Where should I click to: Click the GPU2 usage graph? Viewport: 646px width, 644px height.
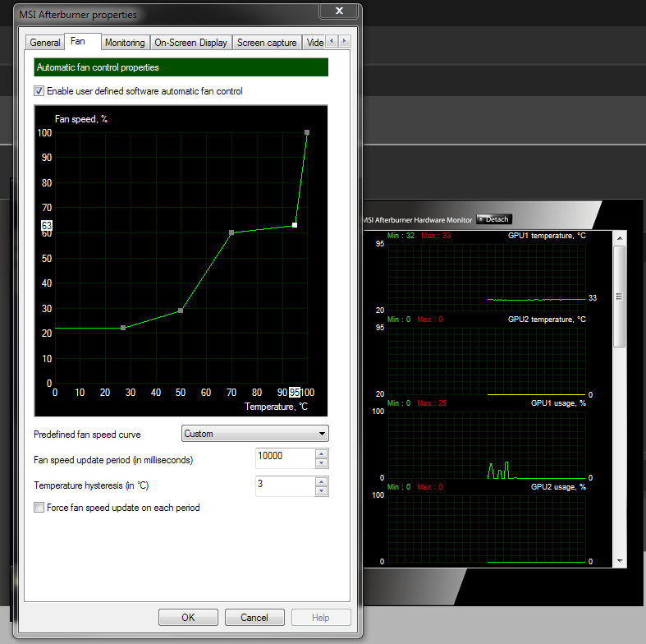pyautogui.click(x=487, y=528)
